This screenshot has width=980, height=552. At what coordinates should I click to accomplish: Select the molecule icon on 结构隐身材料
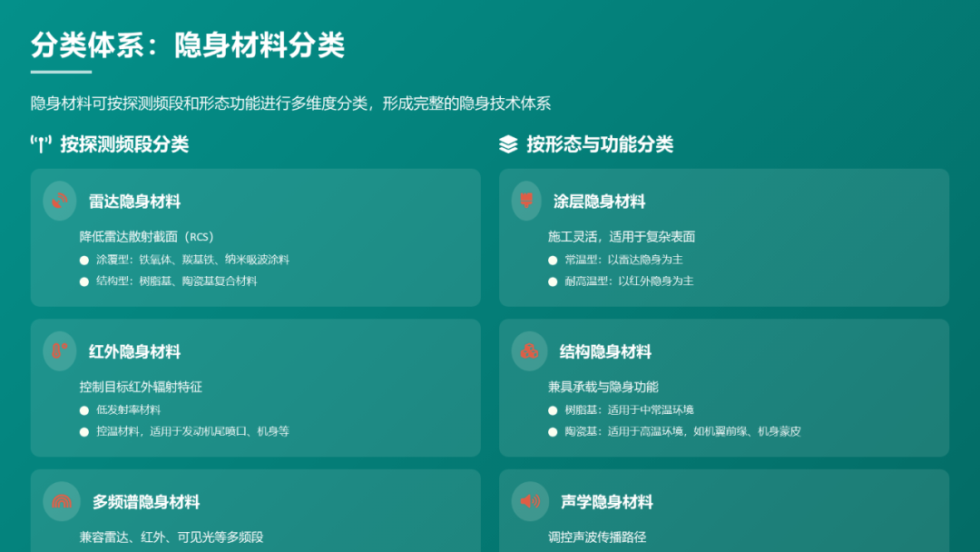pyautogui.click(x=529, y=351)
